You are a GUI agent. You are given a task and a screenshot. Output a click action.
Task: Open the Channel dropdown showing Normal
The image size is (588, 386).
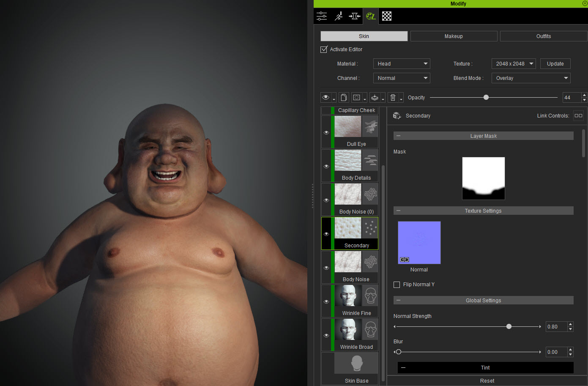(x=402, y=78)
